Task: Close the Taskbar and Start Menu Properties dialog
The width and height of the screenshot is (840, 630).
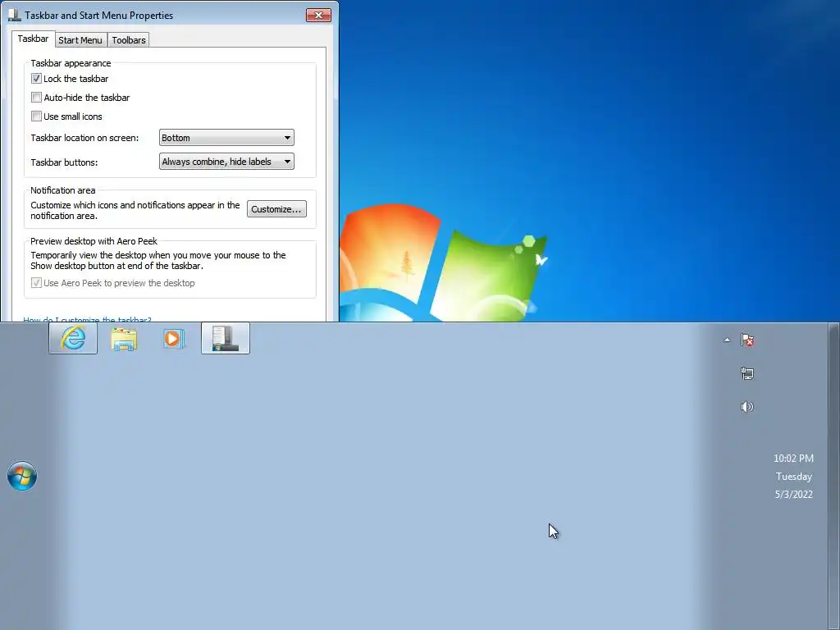Action: [319, 15]
